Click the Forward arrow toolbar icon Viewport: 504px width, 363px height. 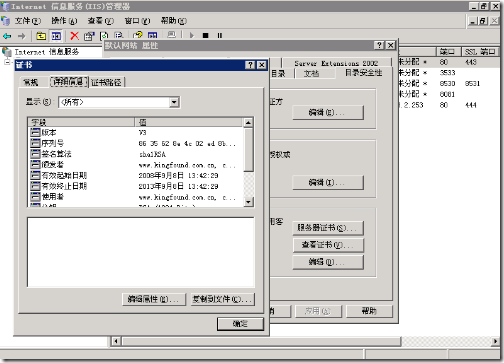22,36
